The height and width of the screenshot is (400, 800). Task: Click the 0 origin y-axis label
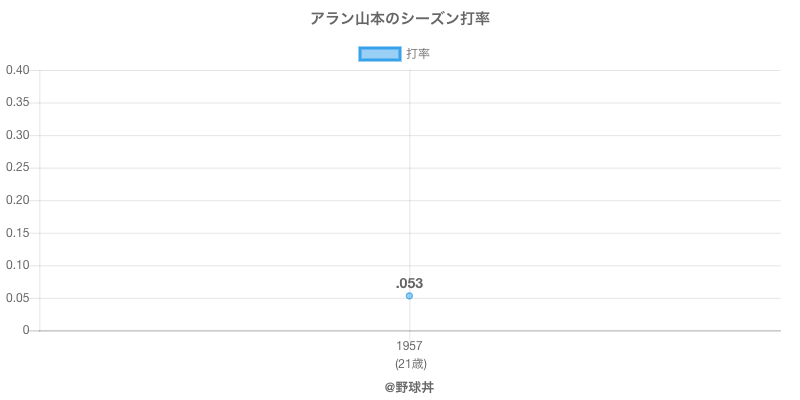coord(27,330)
